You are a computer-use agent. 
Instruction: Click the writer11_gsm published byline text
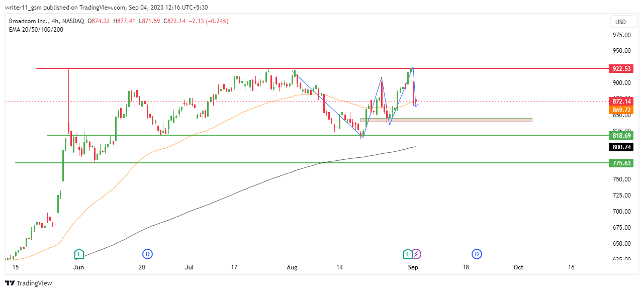106,8
